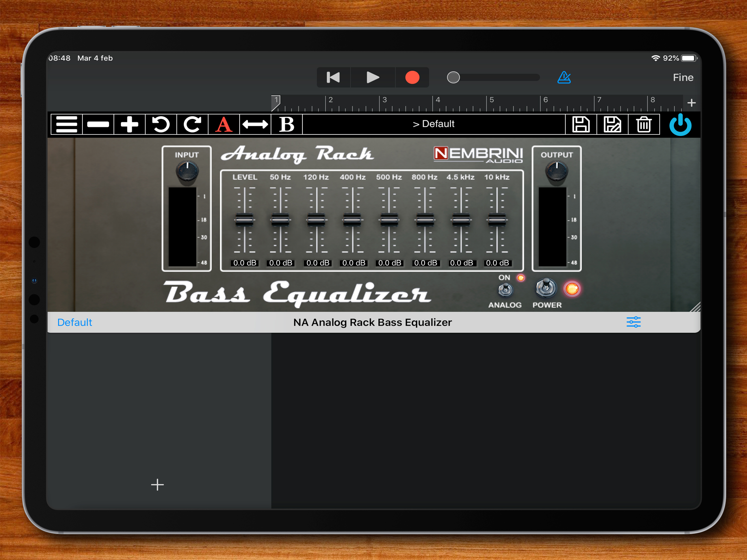Image resolution: width=747 pixels, height=560 pixels.
Task: Delete preset with trash can icon
Action: pos(644,124)
